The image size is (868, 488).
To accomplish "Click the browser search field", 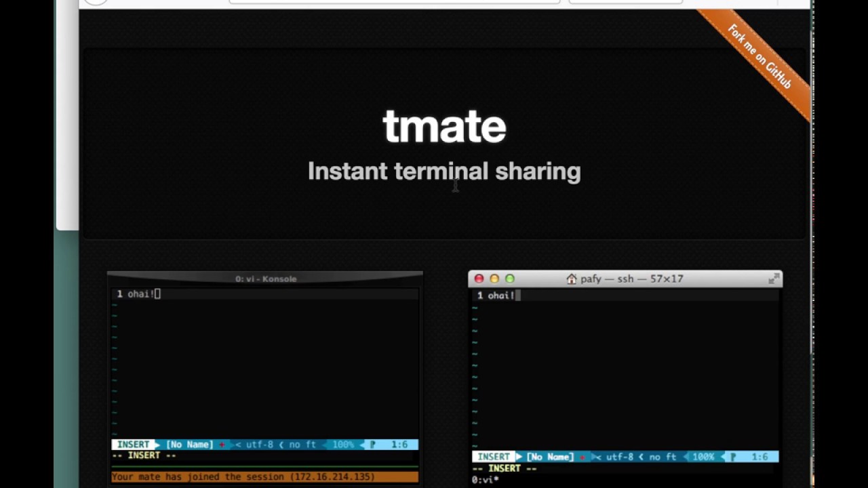I will coord(625,1).
